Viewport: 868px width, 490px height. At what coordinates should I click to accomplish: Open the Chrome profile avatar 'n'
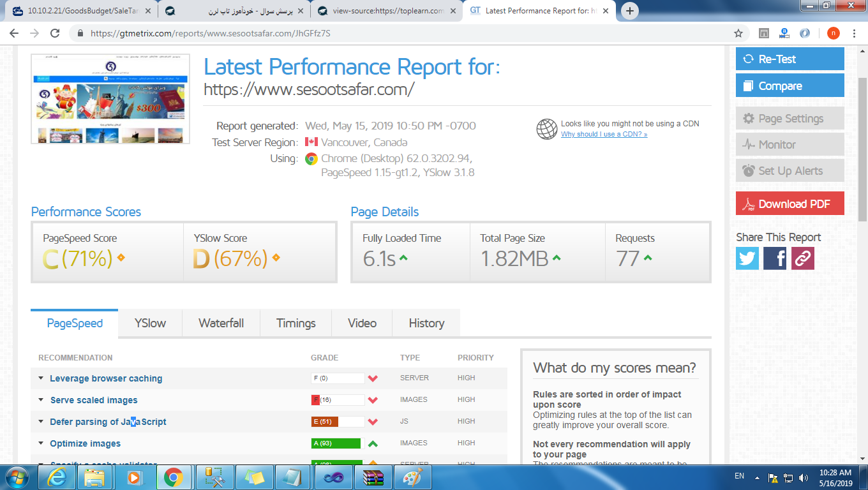click(834, 33)
